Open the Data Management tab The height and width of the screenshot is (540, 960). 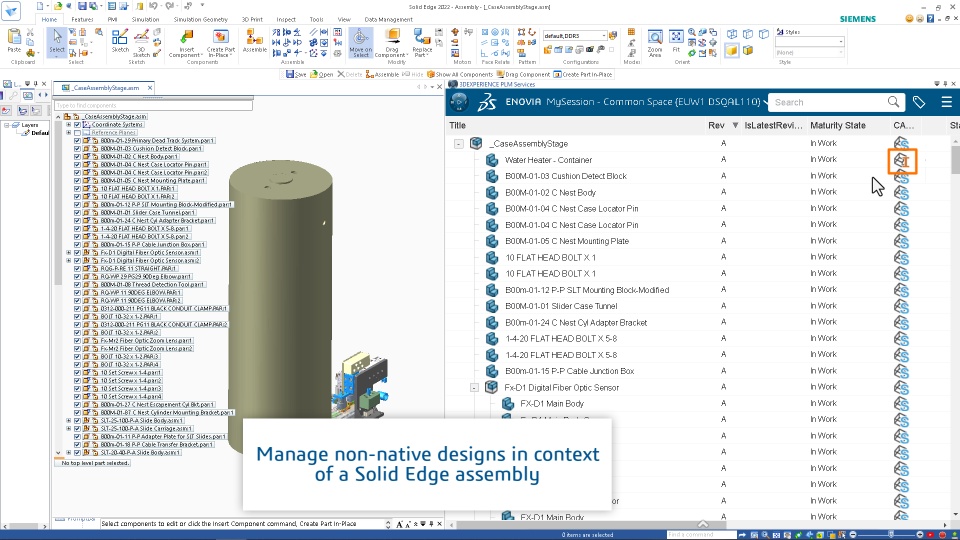(388, 20)
